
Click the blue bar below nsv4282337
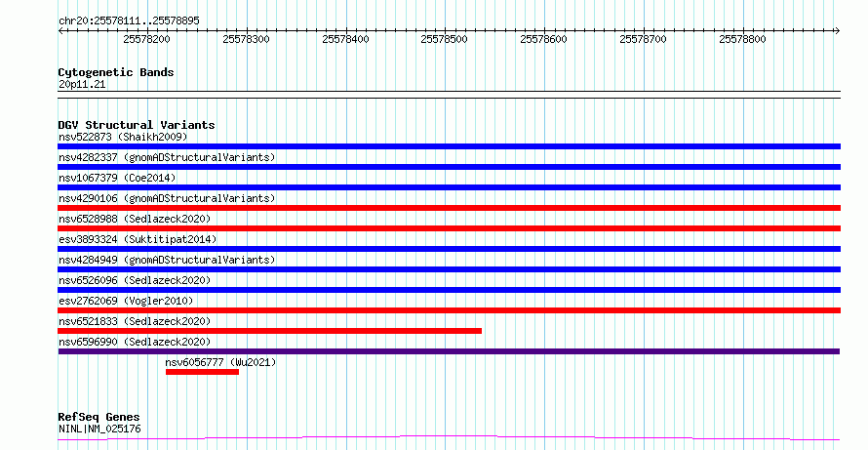449,167
